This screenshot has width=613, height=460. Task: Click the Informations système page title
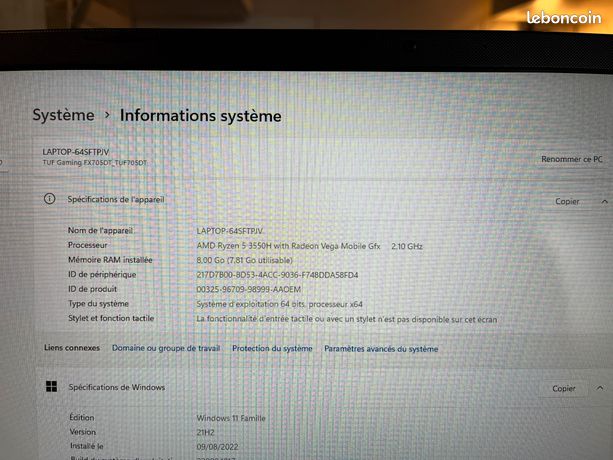click(201, 116)
